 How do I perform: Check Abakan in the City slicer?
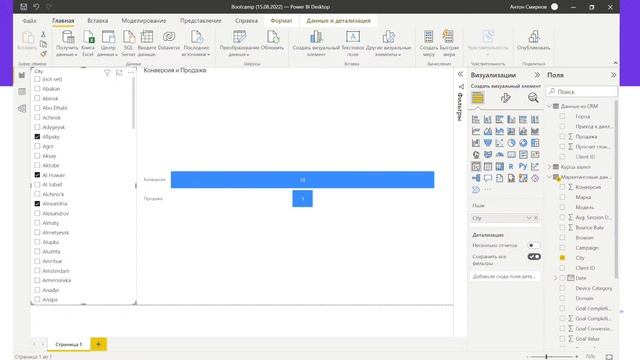(x=37, y=89)
